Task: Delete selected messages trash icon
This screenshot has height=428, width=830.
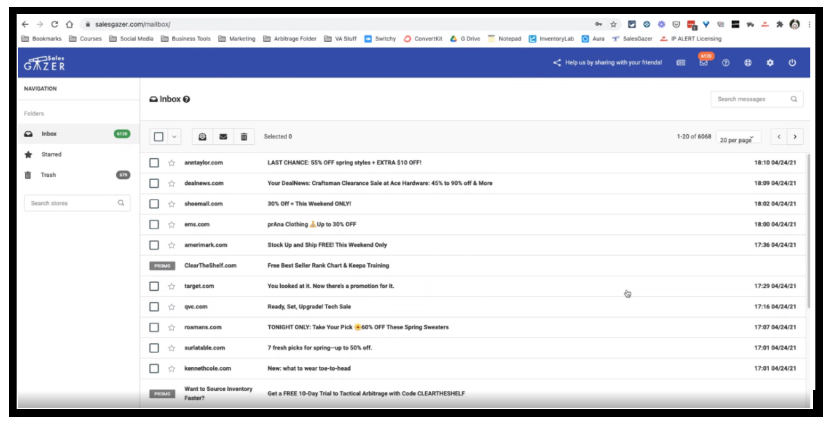Action: (244, 136)
